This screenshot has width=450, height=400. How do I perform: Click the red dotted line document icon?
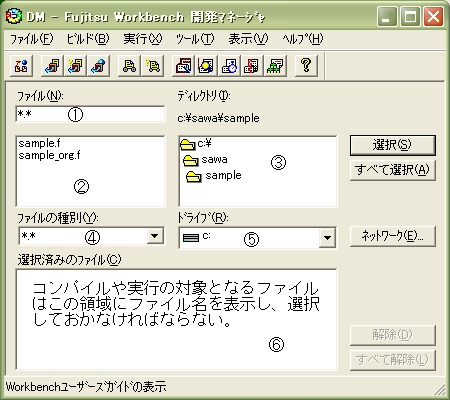click(x=252, y=65)
